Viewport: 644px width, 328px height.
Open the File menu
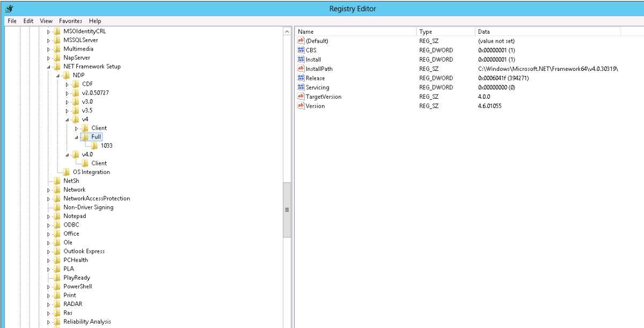point(12,21)
